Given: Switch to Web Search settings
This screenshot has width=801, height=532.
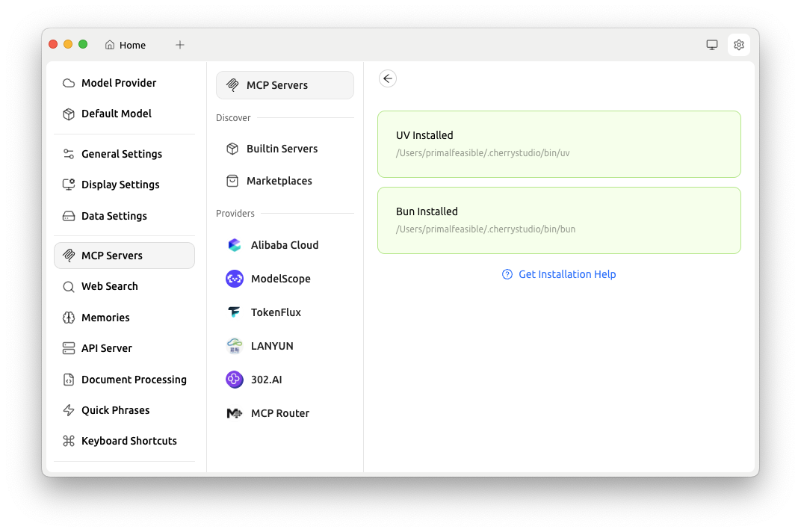Looking at the screenshot, I should pos(109,286).
